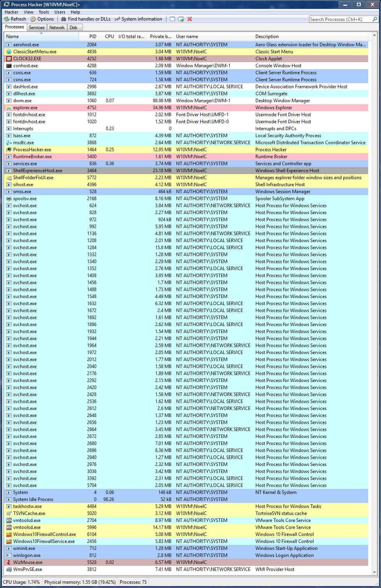The height and width of the screenshot is (588, 381).
Task: Select the CLOCK32.EXE process icon
Action: click(9, 59)
